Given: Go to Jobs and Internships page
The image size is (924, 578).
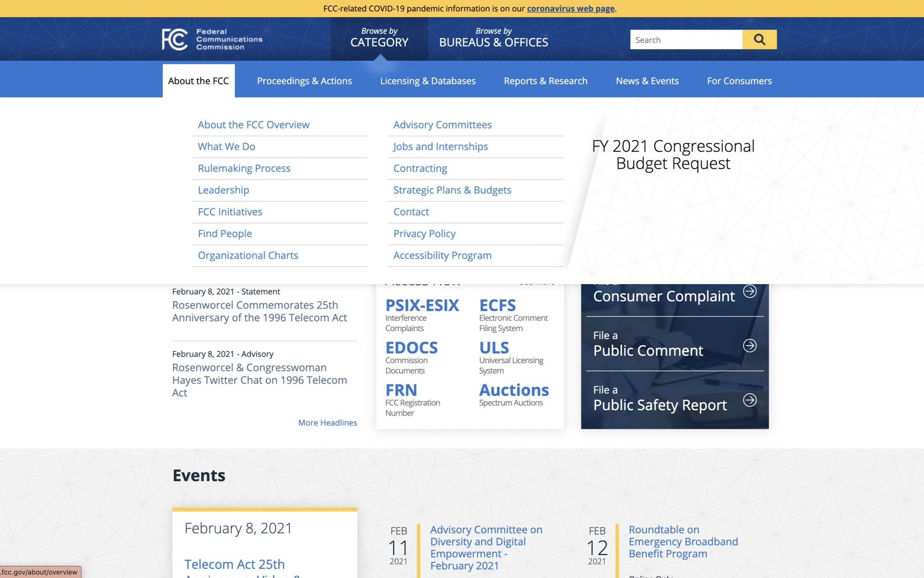Looking at the screenshot, I should 440,147.
